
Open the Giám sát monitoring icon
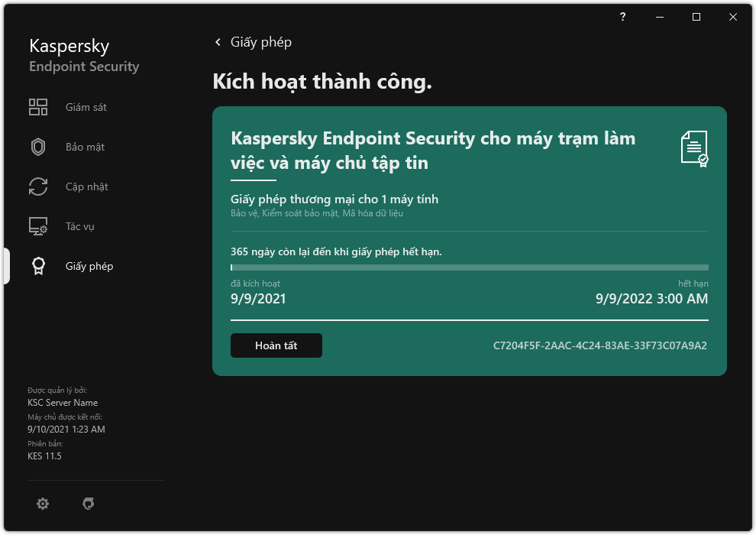pos(38,107)
